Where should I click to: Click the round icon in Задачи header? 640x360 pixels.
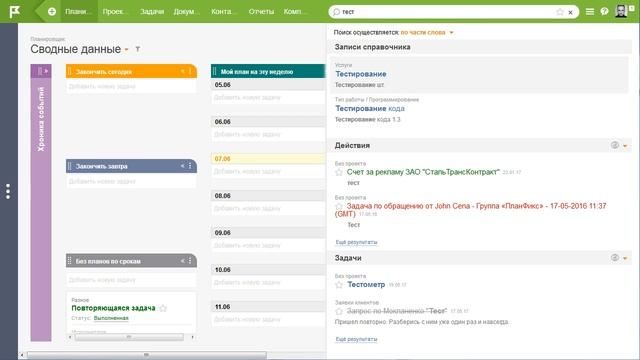[x=615, y=258]
